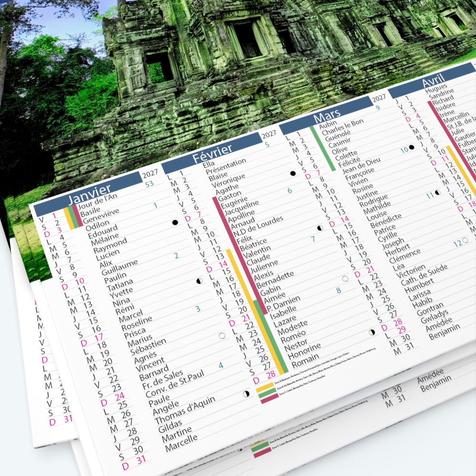Viewport: 476px width, 476px height.
Task: Select the 'Jour de l'An' entry
Action: (97, 201)
